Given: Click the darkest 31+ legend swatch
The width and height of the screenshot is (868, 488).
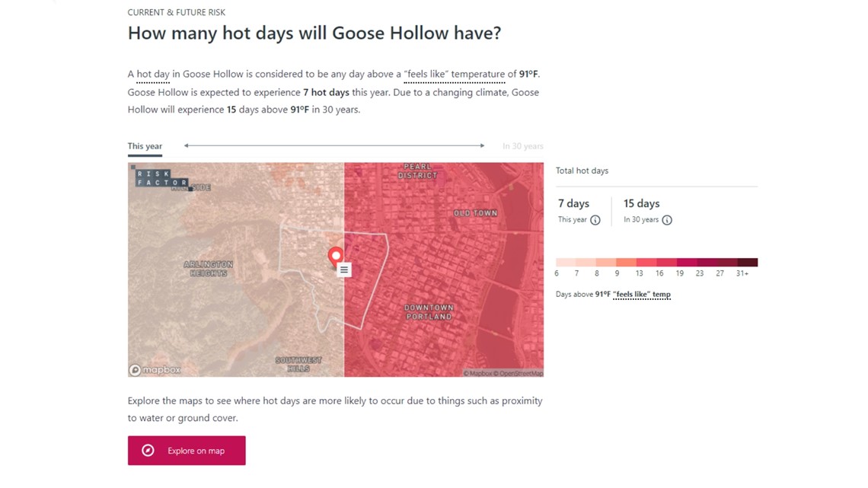Looking at the screenshot, I should pos(748,262).
